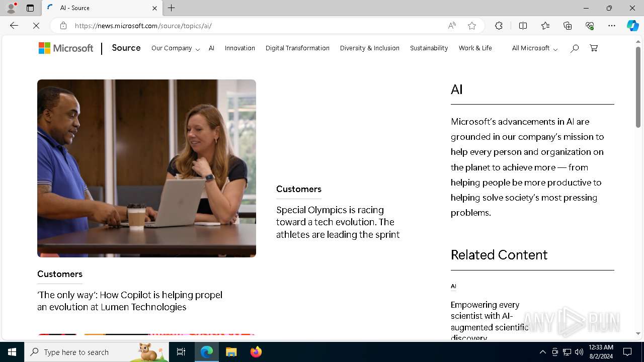Open the site search icon

[x=575, y=48]
